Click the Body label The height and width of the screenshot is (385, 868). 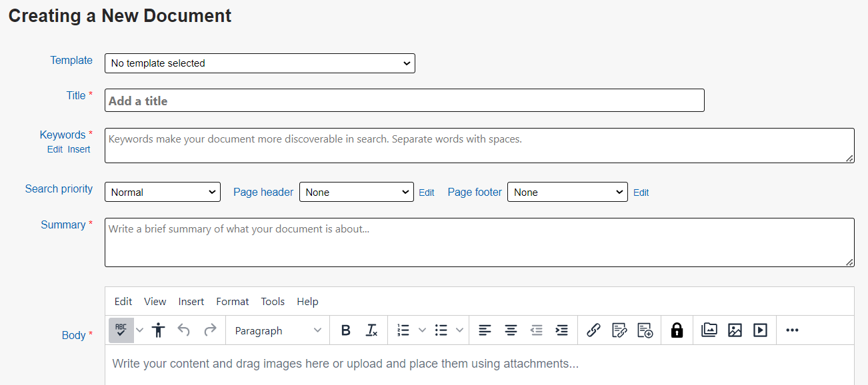point(73,336)
